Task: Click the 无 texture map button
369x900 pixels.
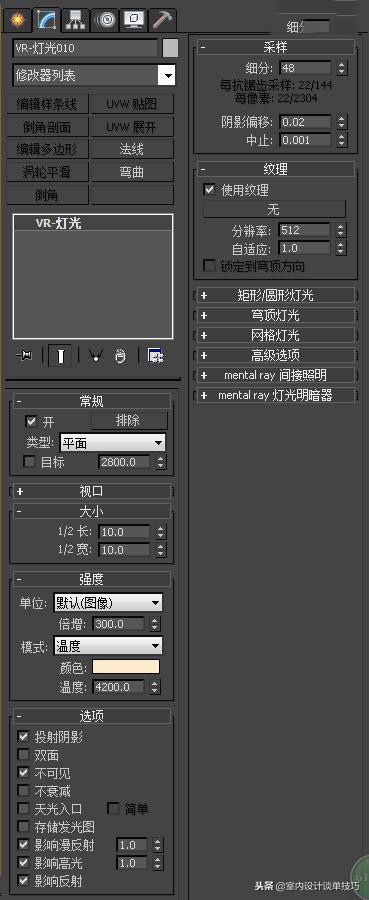Action: click(274, 210)
